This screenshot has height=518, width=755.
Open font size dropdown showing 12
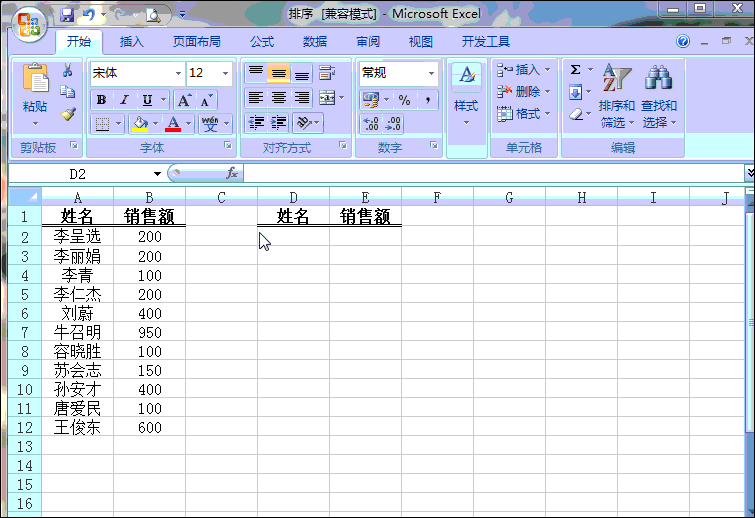click(x=225, y=73)
